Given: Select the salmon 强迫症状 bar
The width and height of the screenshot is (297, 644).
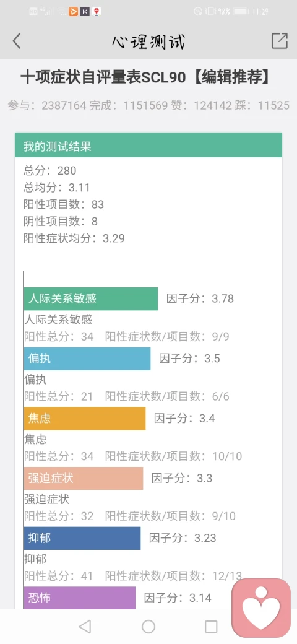Looking at the screenshot, I should [x=84, y=478].
